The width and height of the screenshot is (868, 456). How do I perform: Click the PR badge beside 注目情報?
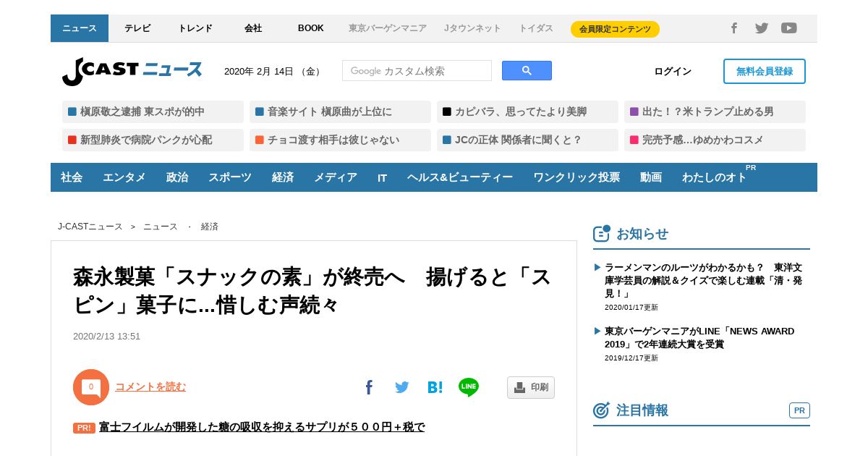tap(799, 410)
